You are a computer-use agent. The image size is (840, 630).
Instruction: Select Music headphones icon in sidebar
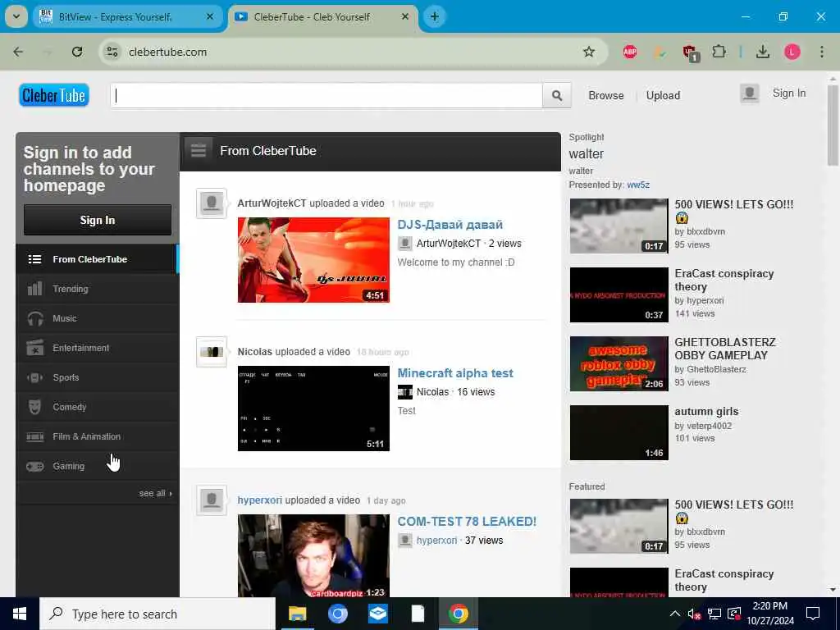[x=34, y=318]
